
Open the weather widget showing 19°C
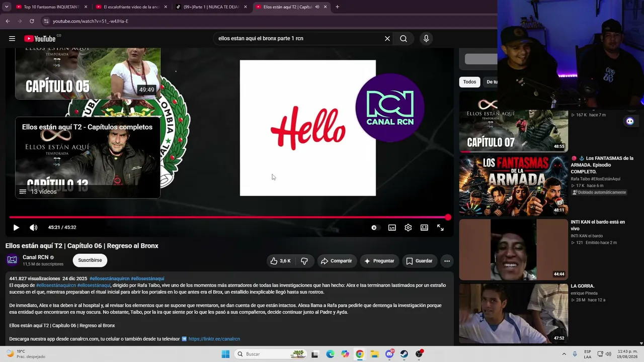[x=25, y=354]
